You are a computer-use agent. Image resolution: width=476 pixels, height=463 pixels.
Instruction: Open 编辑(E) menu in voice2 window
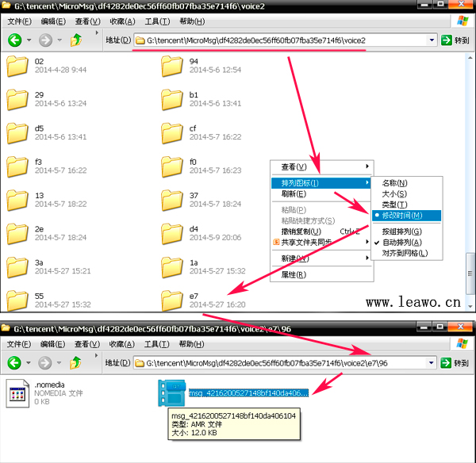click(x=53, y=21)
